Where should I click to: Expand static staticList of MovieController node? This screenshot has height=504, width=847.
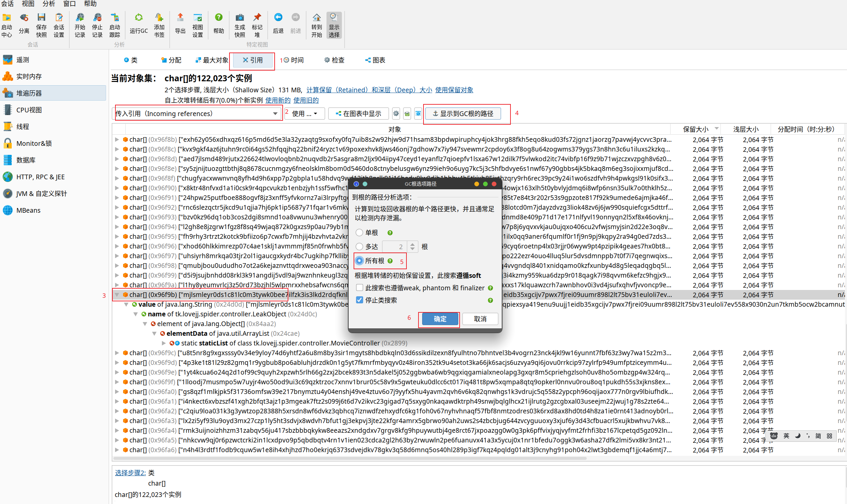(164, 343)
